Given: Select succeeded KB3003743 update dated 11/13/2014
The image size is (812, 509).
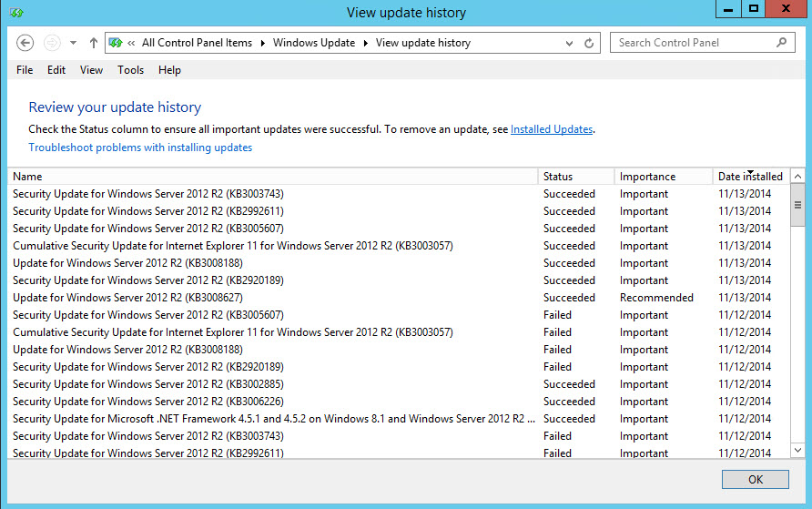Looking at the screenshot, I should pyautogui.click(x=399, y=194).
